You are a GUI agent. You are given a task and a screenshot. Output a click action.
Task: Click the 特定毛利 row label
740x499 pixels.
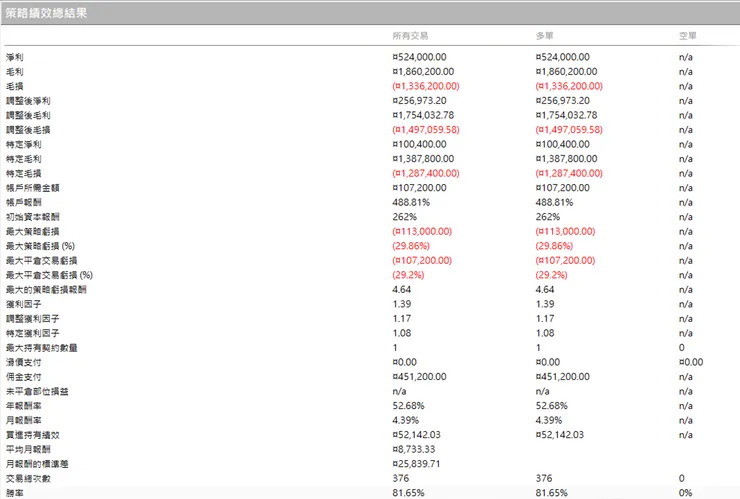(24, 159)
